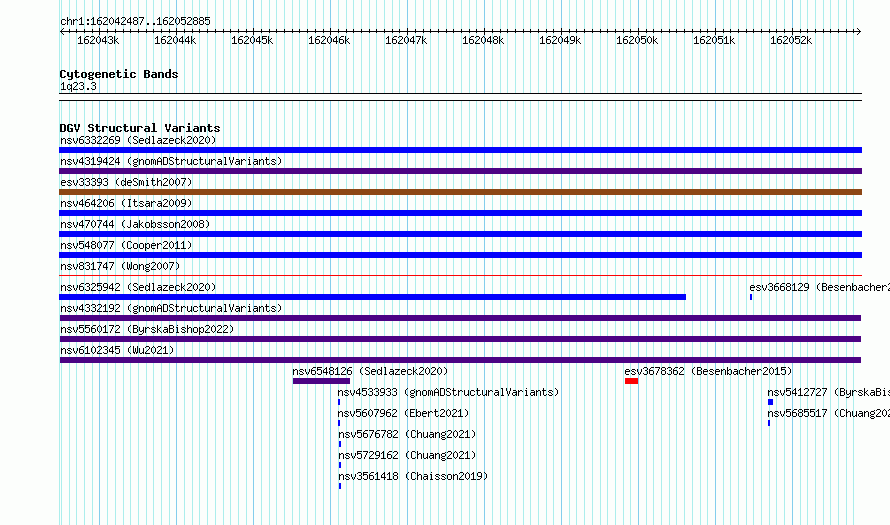
Task: Click the blue mark below the nsv5607962 label
Action: pyautogui.click(x=339, y=423)
